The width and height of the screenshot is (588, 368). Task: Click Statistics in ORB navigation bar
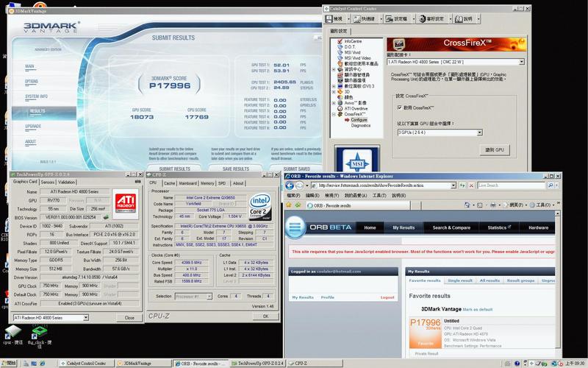pyautogui.click(x=499, y=227)
